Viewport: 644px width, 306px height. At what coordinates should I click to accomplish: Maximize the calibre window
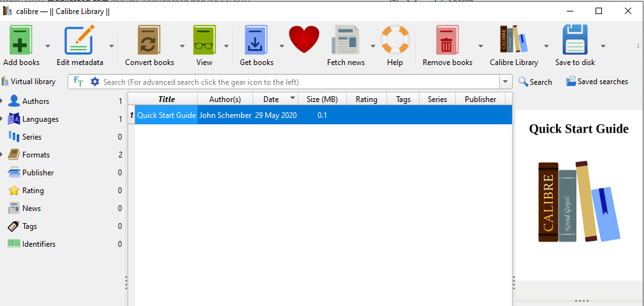click(599, 11)
